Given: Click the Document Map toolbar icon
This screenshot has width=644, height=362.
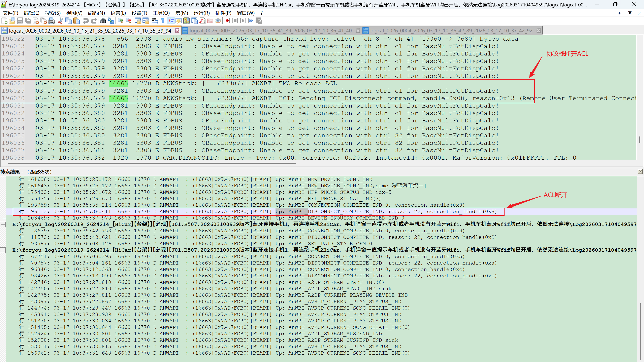Looking at the screenshot, I should [186, 21].
